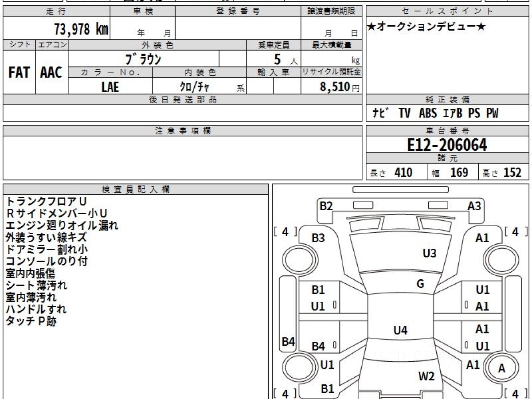Click the width value 169
Image resolution: width=532 pixels, height=399 pixels.
[x=459, y=172]
